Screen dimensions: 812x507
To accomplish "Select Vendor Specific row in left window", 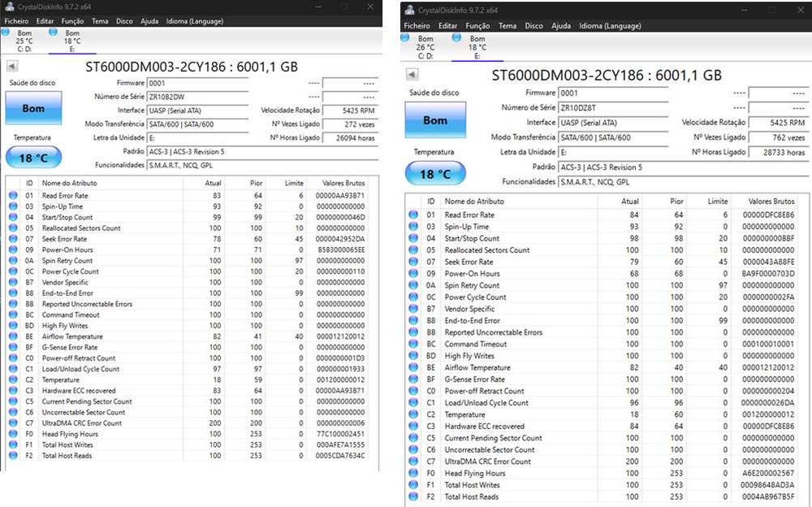I will pyautogui.click(x=188, y=282).
